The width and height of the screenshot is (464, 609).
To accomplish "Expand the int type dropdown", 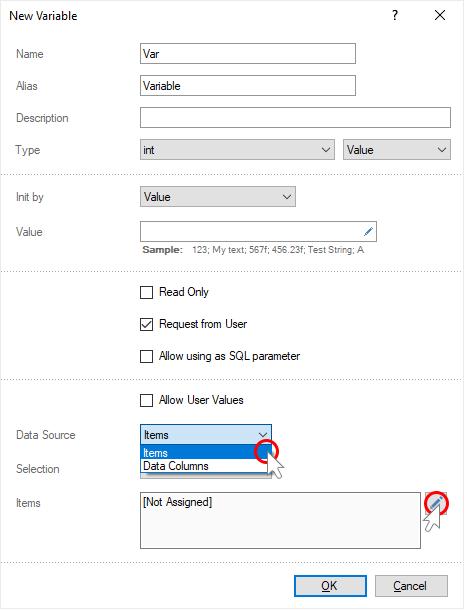I will pos(237,150).
